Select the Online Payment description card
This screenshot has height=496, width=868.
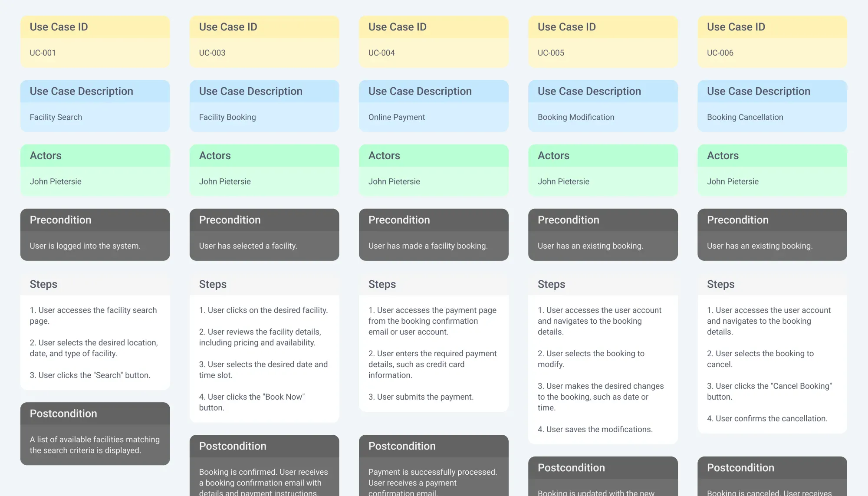[434, 106]
